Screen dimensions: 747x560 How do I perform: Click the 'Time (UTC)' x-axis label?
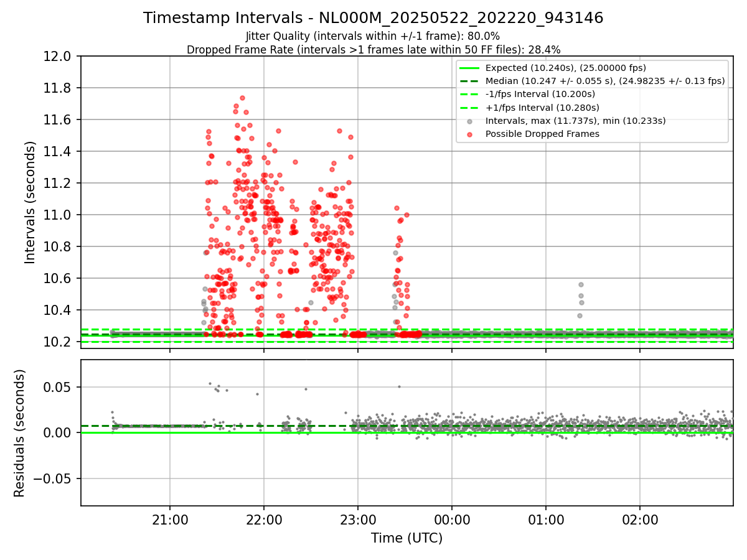(x=406, y=538)
